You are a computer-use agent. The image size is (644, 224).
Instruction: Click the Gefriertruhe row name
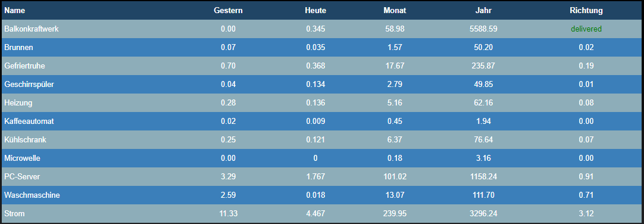24,66
